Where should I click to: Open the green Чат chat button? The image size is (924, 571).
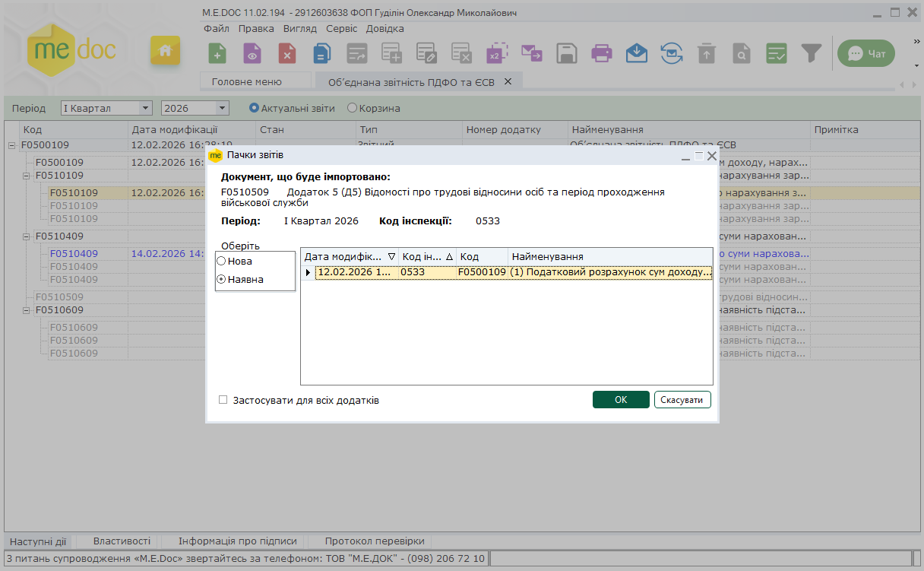865,53
